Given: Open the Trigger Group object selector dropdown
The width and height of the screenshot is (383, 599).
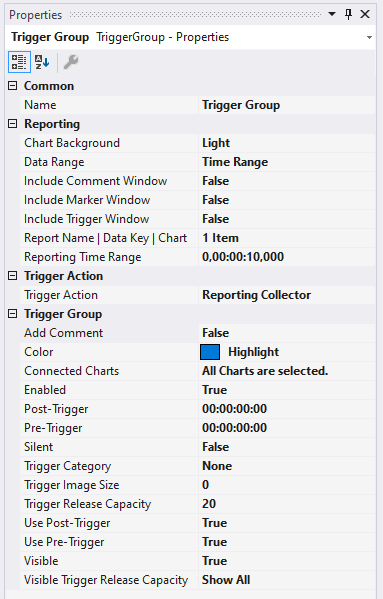Looking at the screenshot, I should (369, 37).
